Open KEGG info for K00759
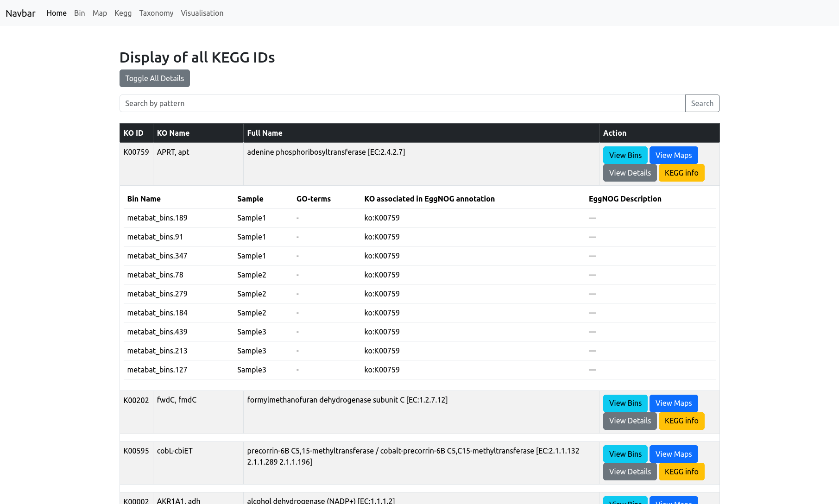This screenshot has width=839, height=504. click(x=681, y=173)
